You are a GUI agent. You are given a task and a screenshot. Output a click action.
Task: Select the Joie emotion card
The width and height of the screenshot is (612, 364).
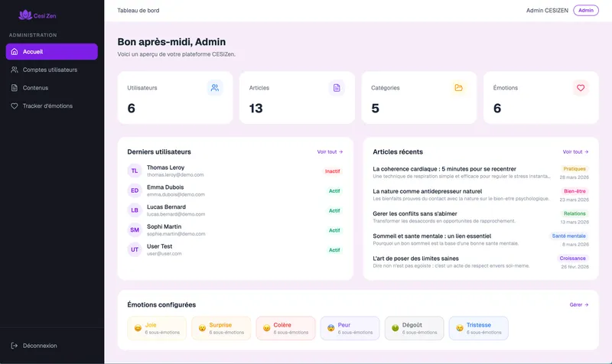157,328
